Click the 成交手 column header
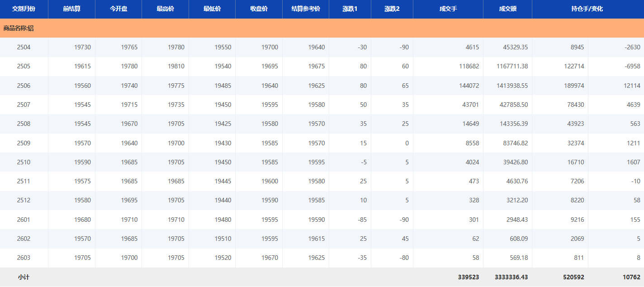The height and width of the screenshot is (287, 644). [448, 9]
